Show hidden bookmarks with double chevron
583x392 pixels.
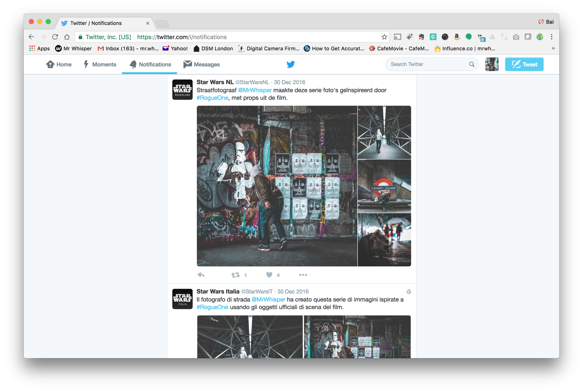553,48
